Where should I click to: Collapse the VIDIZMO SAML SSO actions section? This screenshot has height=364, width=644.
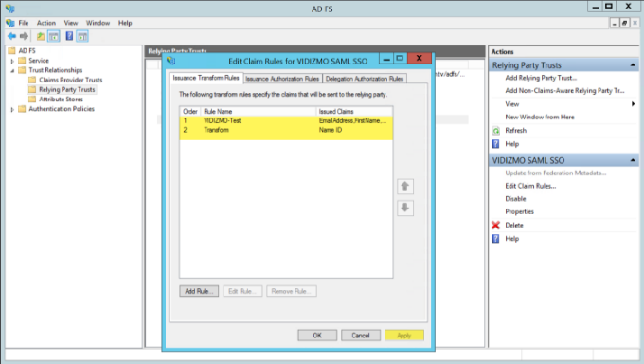point(633,160)
